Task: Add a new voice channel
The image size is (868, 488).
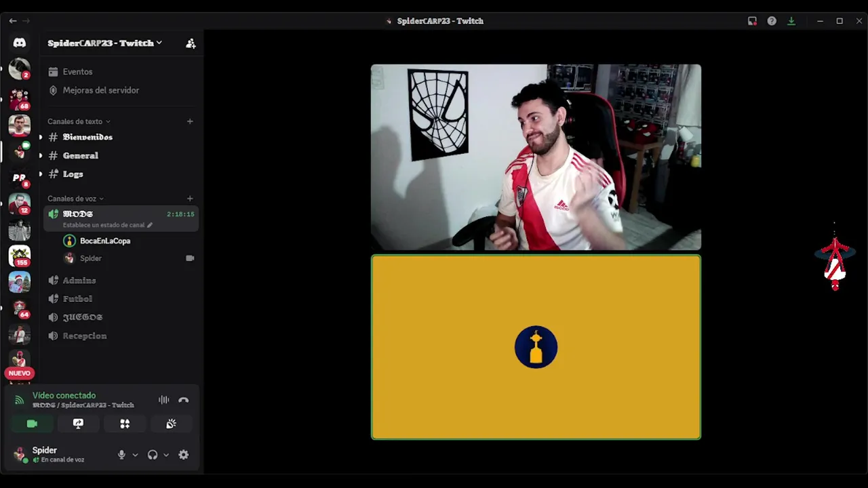Action: point(190,199)
